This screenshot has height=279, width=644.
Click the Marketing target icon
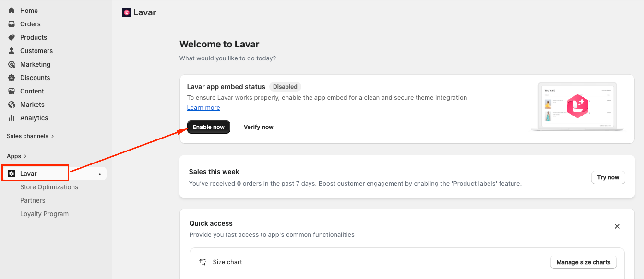point(12,64)
